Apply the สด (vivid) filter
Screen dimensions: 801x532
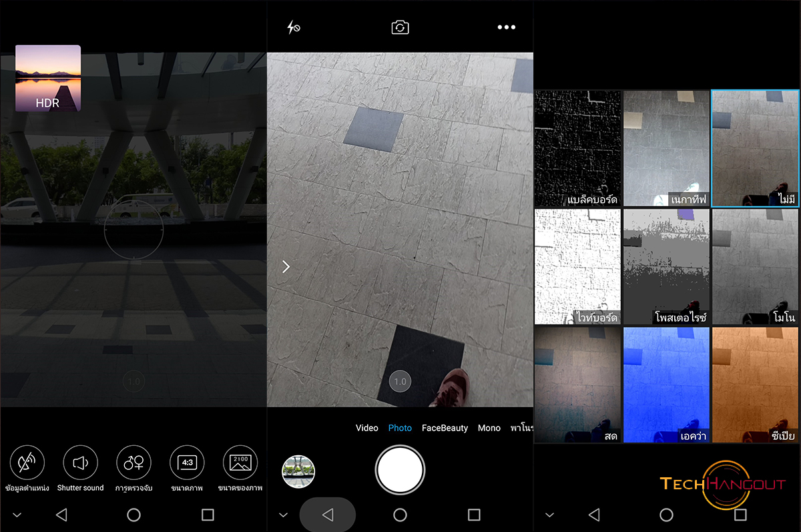[578, 385]
